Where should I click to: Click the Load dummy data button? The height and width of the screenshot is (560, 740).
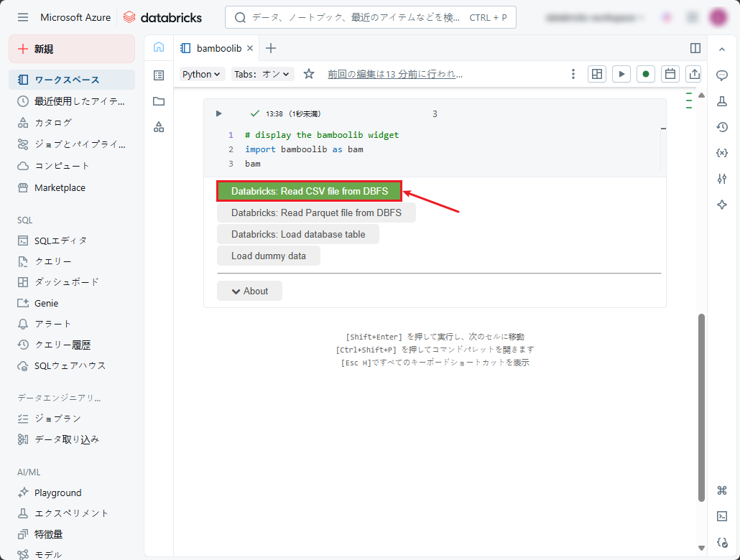(x=268, y=256)
